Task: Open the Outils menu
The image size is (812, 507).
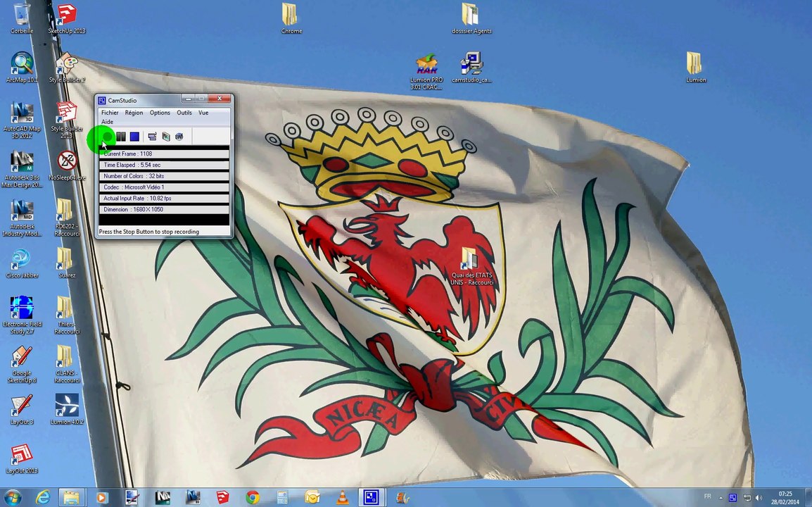Action: coord(184,113)
